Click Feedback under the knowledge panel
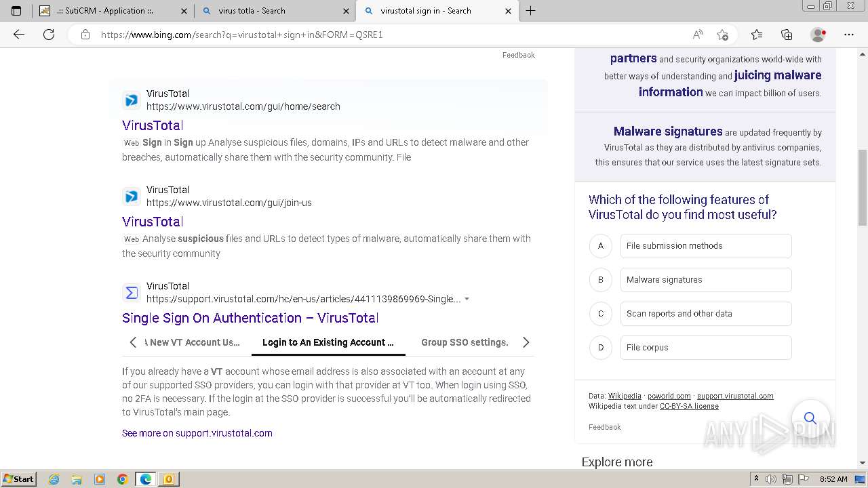 tap(605, 427)
